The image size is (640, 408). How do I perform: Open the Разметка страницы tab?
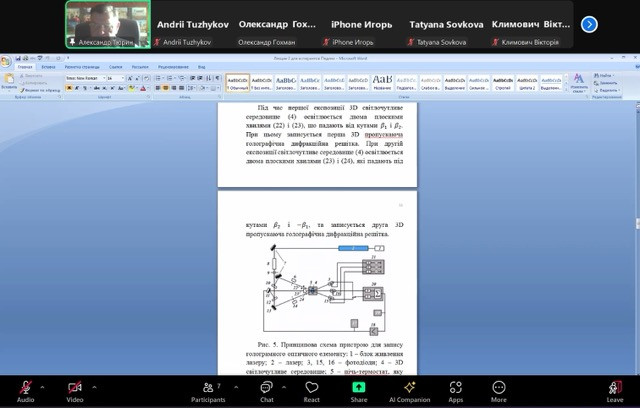82,67
